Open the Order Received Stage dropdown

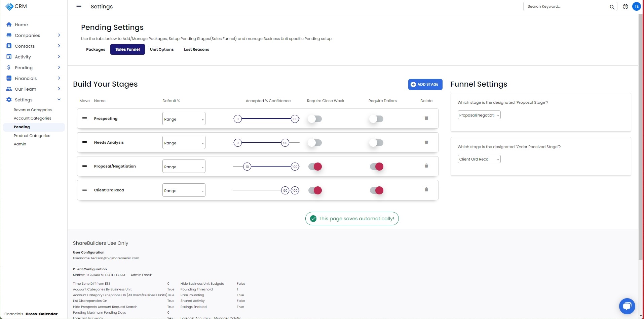(479, 159)
